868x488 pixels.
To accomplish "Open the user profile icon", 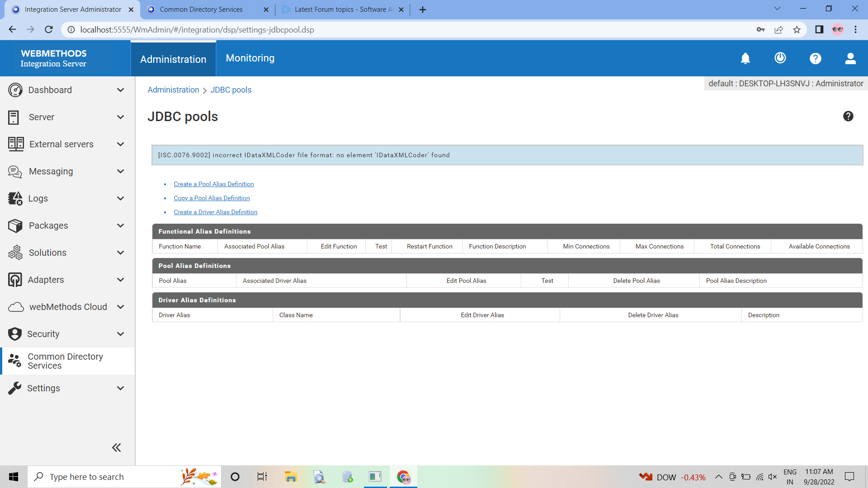I will 850,58.
